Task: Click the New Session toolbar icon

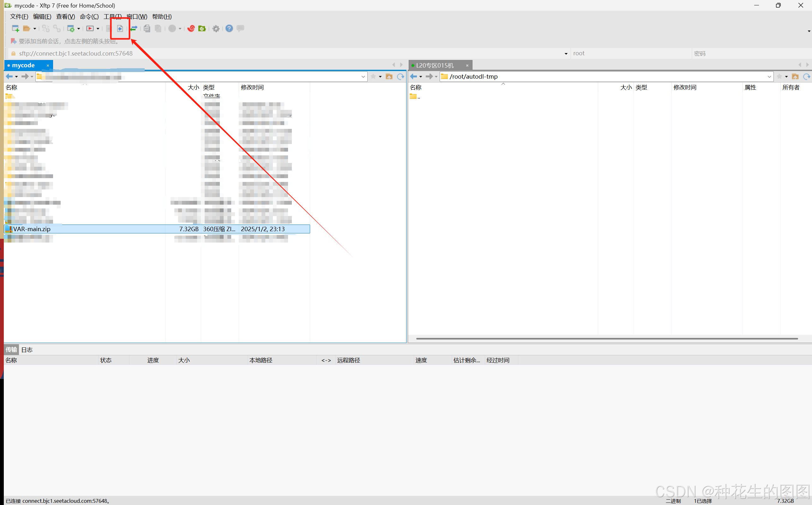Action: [15, 29]
